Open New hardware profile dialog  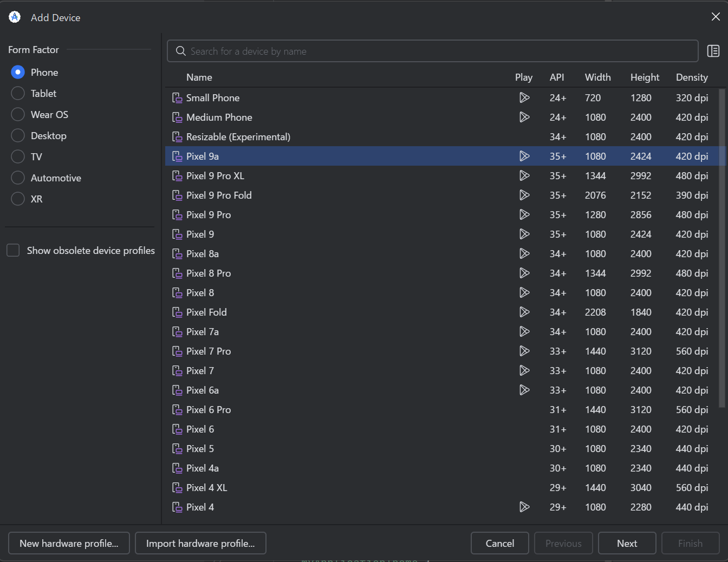69,543
